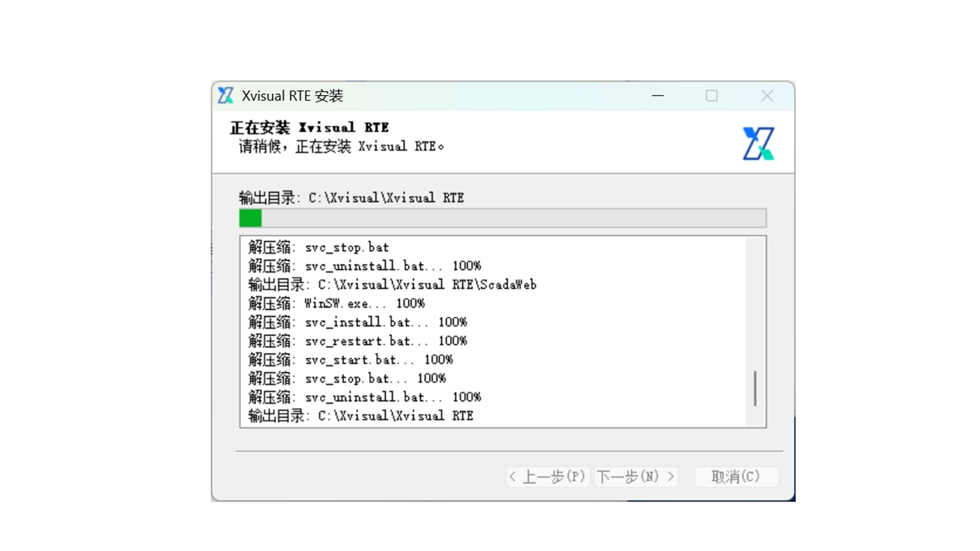980x551 pixels.
Task: Select the 'svc_stop.bat... 100%' log line
Action: click(x=347, y=379)
